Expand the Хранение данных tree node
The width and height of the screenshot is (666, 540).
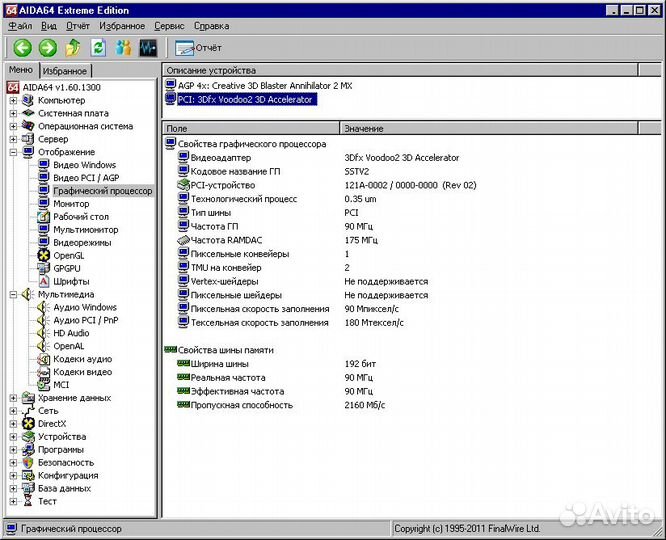(13, 398)
